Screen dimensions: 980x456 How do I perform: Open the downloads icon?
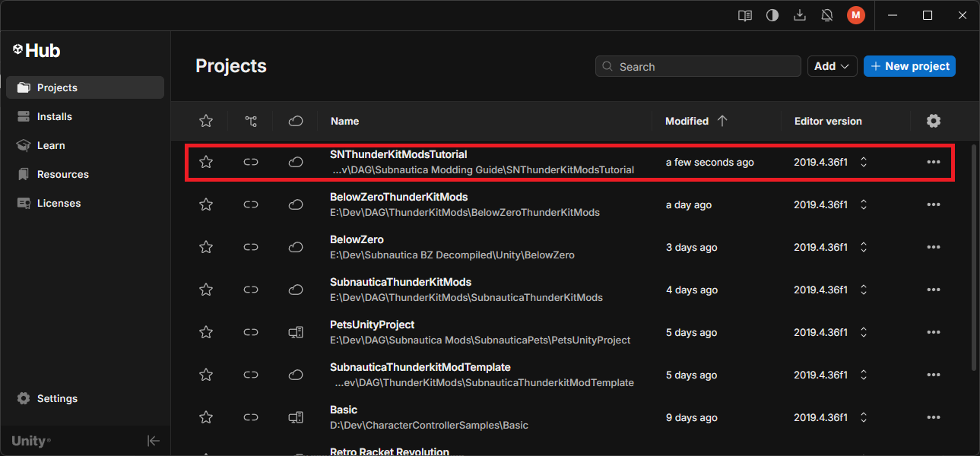coord(799,14)
